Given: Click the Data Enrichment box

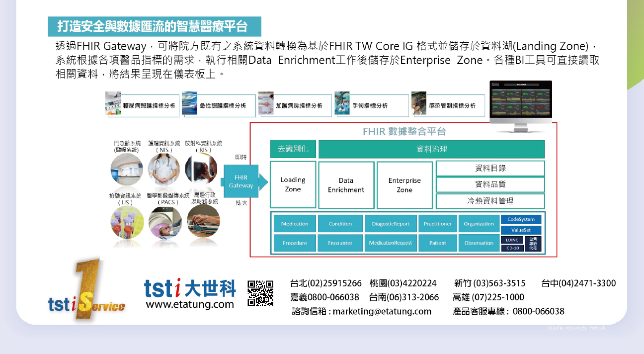Looking at the screenshot, I should pyautogui.click(x=346, y=185).
